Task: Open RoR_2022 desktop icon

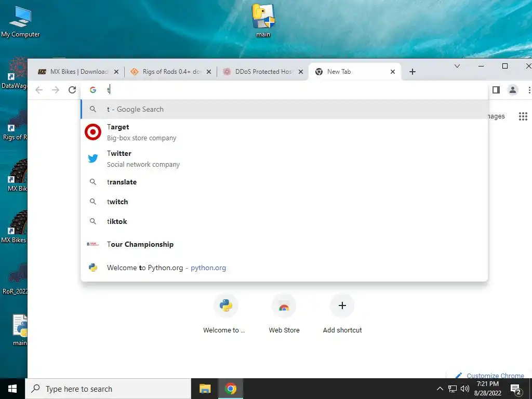Action: (x=15, y=278)
